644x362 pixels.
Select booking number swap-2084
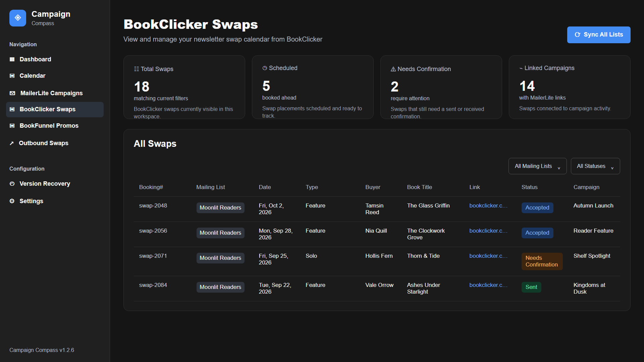click(153, 285)
